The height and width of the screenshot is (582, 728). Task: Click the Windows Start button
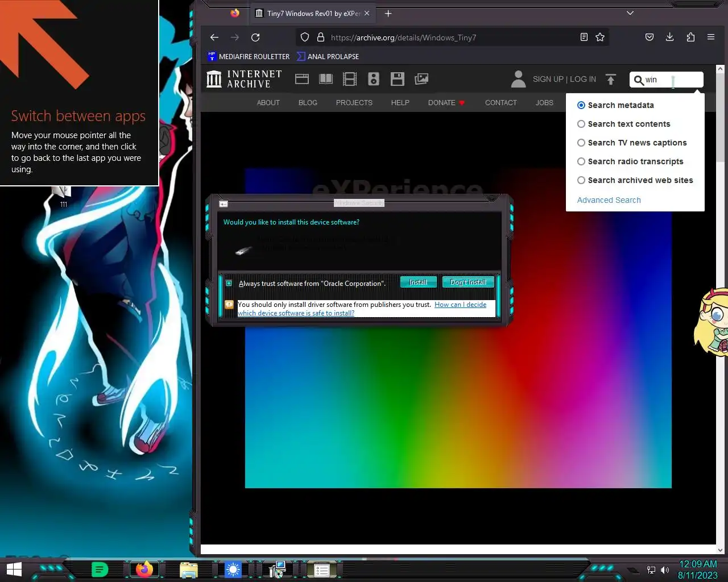14,569
